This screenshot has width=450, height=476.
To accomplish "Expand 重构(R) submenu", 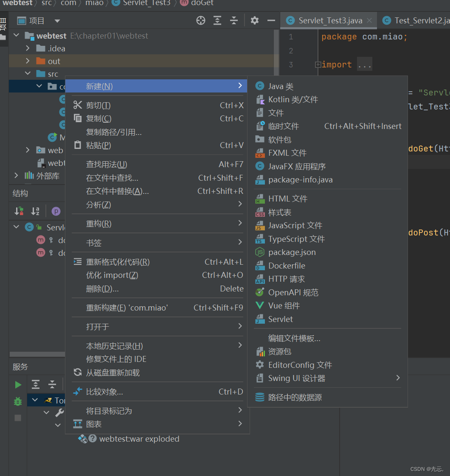I will [x=157, y=224].
